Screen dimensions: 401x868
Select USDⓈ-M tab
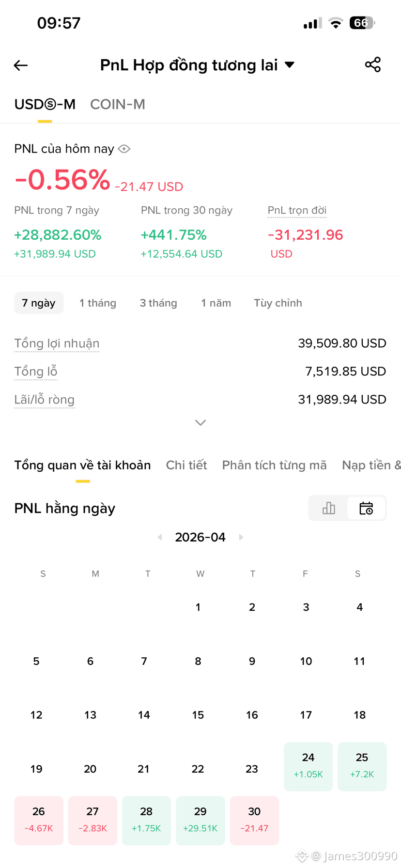pos(45,104)
